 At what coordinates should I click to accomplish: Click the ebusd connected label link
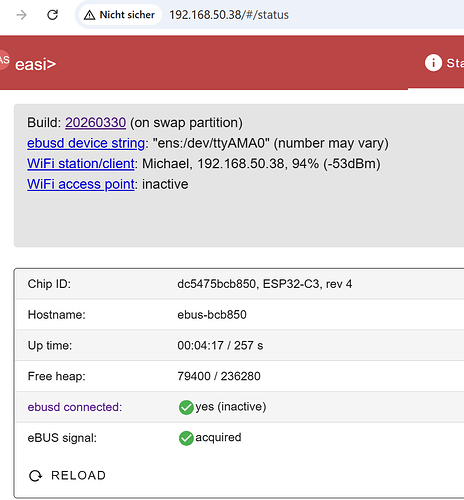(x=75, y=407)
